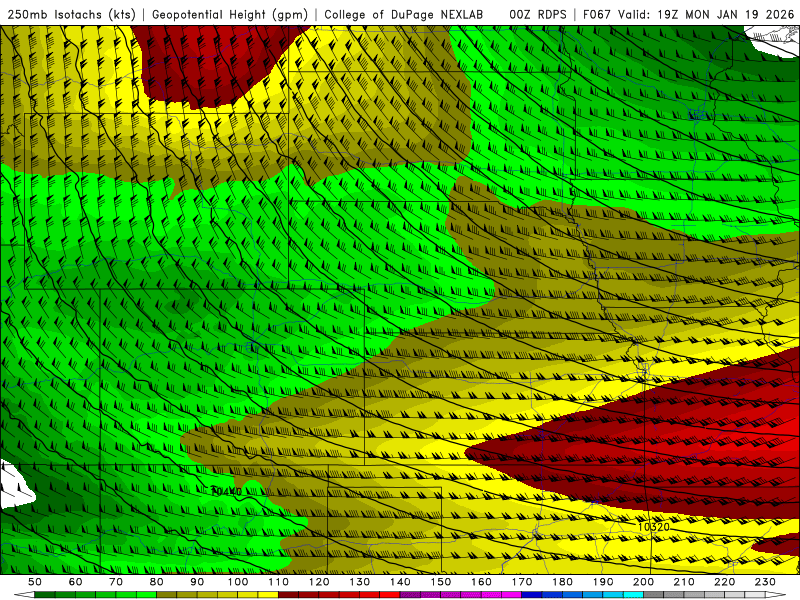800x600 pixels.
Task: Click the 160 knot scale label
Action: [x=481, y=582]
